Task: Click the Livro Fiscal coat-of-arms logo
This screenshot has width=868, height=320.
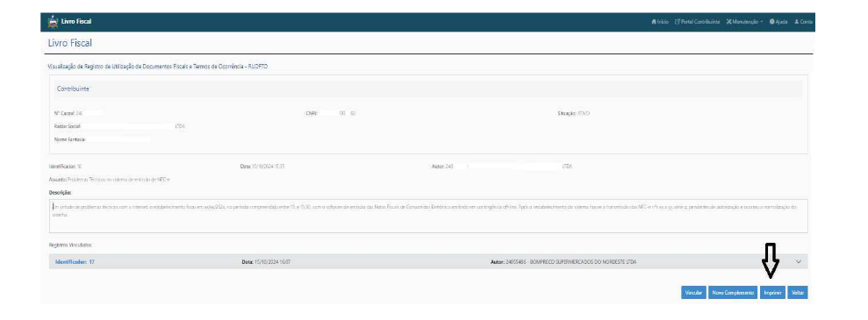Action: 53,22
